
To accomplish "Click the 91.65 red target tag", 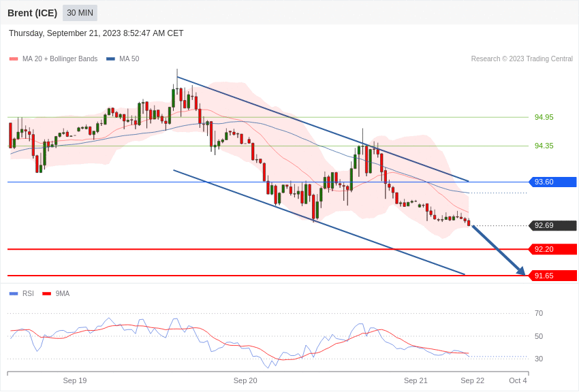I will point(552,276).
